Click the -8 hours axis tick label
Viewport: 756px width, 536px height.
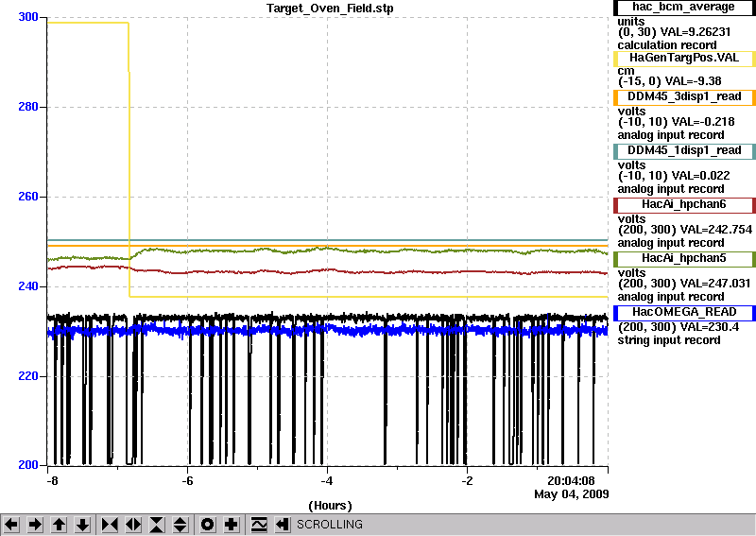coord(52,481)
